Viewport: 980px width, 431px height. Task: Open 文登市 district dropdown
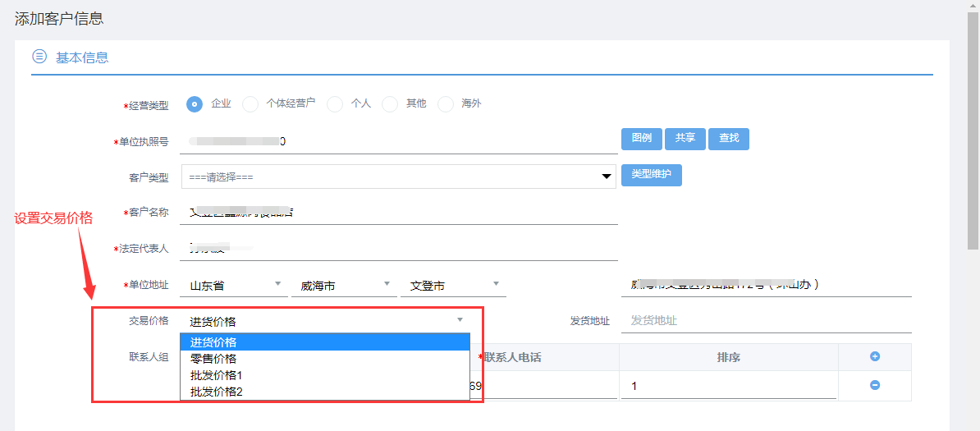(x=453, y=286)
